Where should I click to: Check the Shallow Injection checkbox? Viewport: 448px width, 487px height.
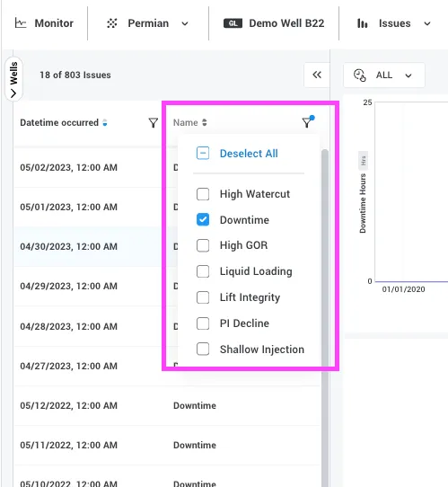(x=203, y=349)
